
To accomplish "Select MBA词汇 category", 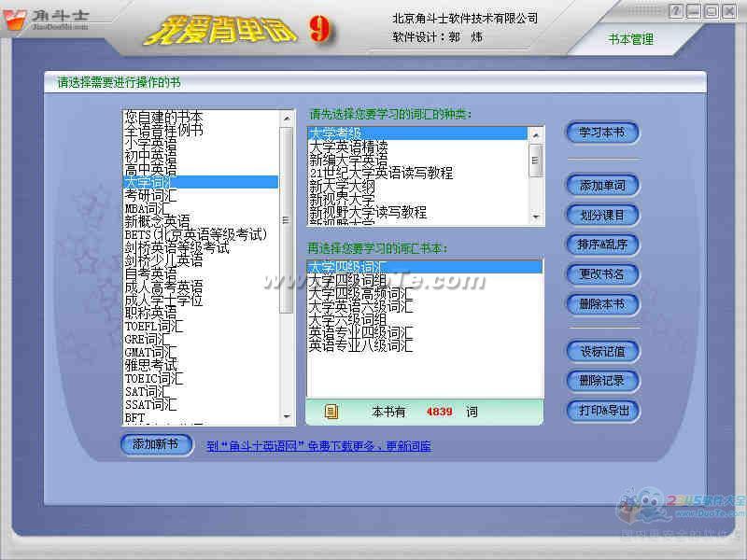I will (201, 208).
